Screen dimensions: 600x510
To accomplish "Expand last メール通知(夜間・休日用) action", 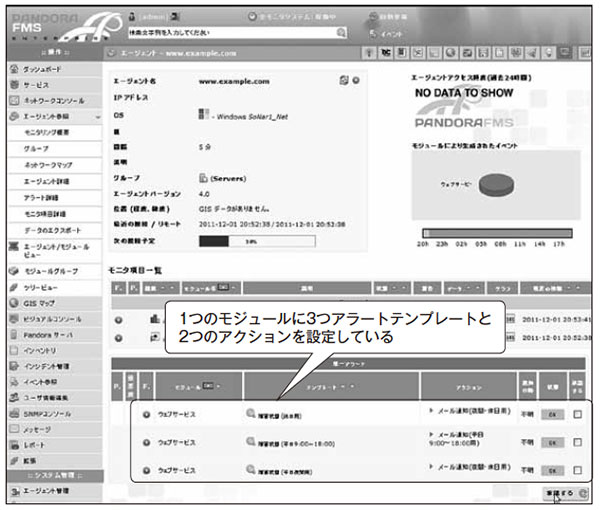I will pos(431,467).
